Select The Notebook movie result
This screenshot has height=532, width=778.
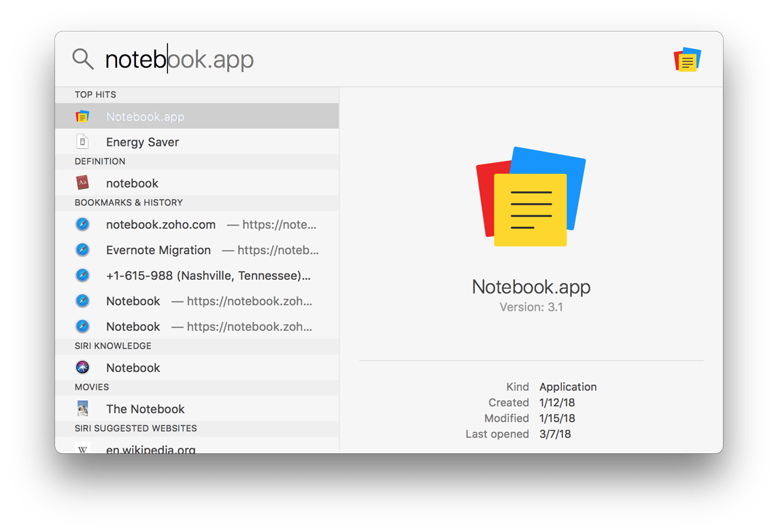[197, 408]
